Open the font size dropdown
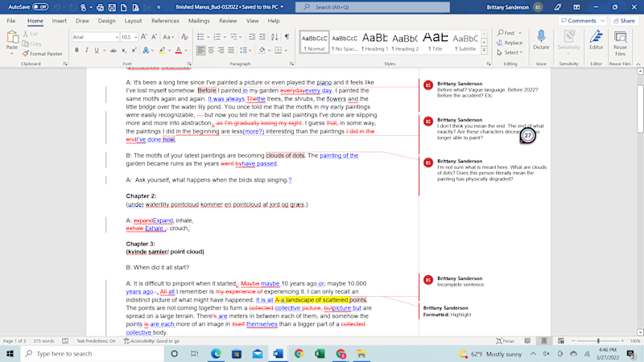 135,37
